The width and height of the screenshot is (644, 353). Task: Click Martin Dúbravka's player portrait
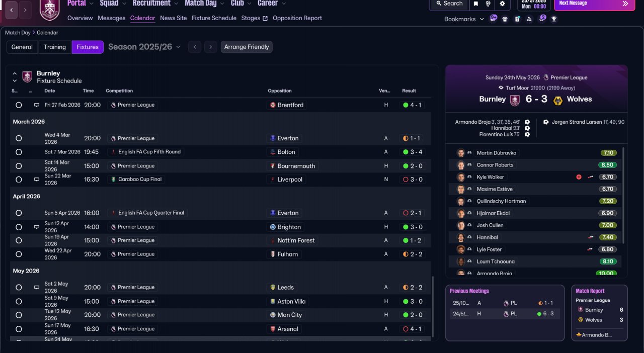[x=460, y=153]
